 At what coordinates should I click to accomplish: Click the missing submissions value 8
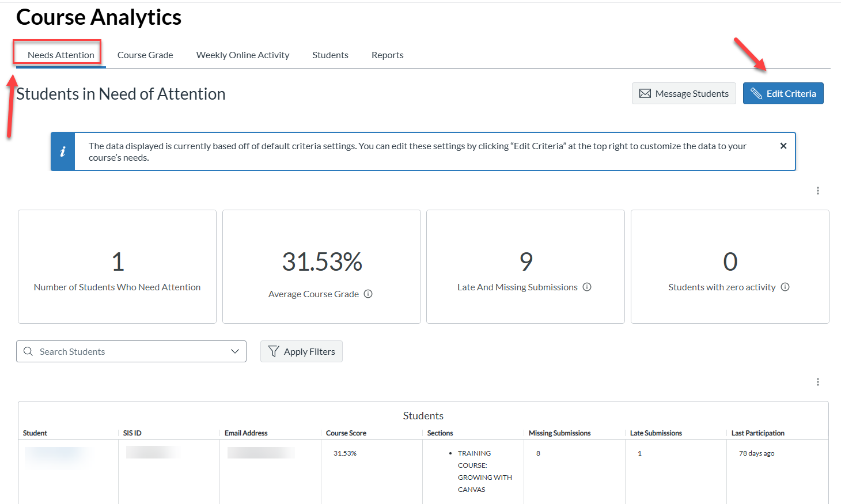538,453
